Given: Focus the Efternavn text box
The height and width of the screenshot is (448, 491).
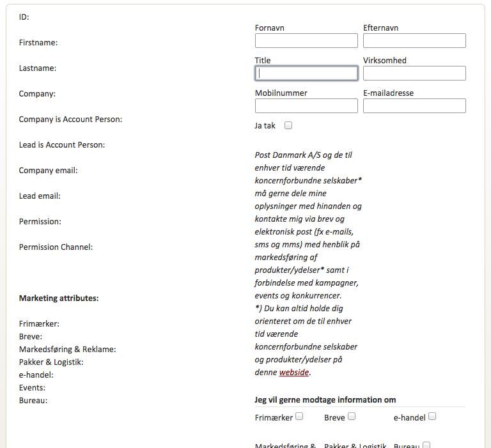Looking at the screenshot, I should [x=414, y=41].
